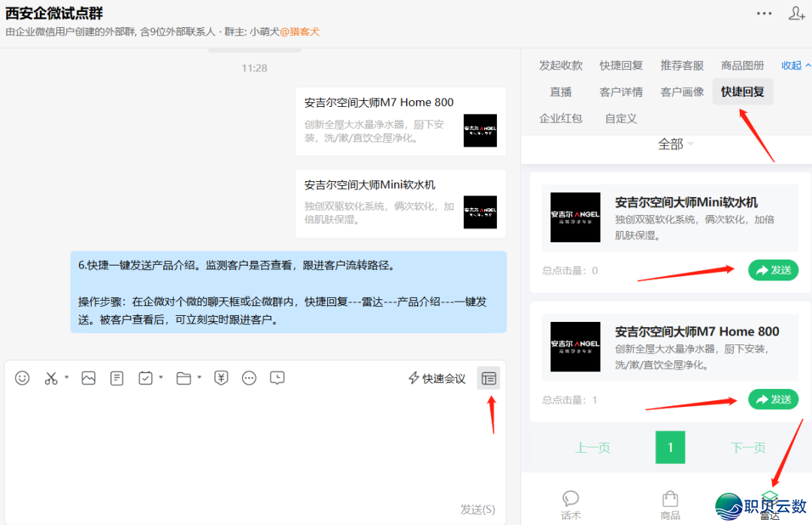The width and height of the screenshot is (812, 525).
Task: Click the @猎客犬 owner link
Action: 300,32
